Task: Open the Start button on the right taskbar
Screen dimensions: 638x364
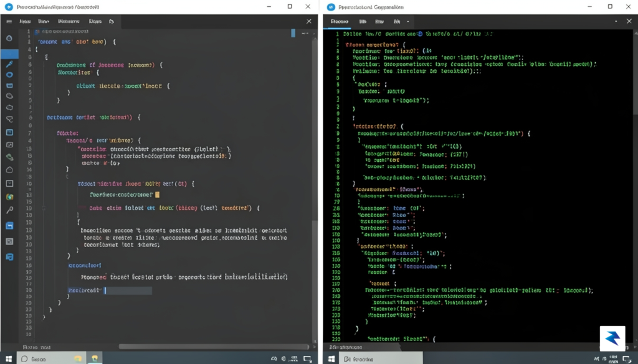Action: point(331,359)
